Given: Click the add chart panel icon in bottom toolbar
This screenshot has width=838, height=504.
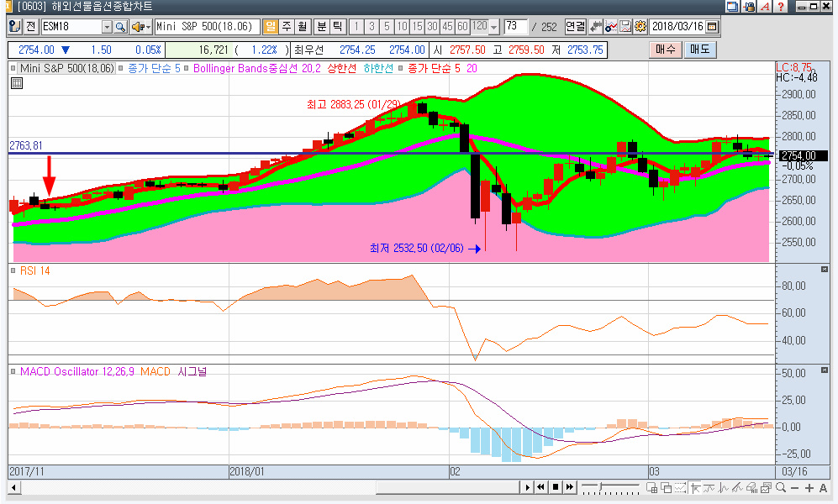Looking at the screenshot, I should click(x=652, y=487).
